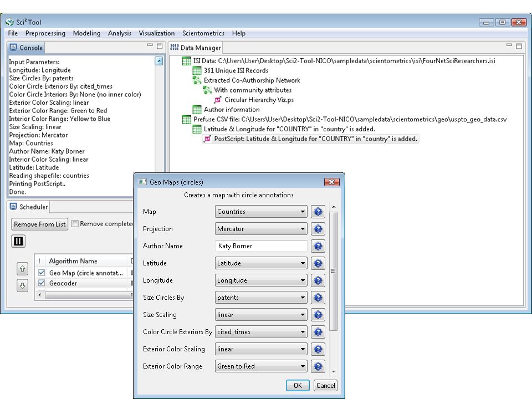532x399 pixels.
Task: Click the Scheduler horizontal scrollbar left arrow
Action: pos(40,295)
